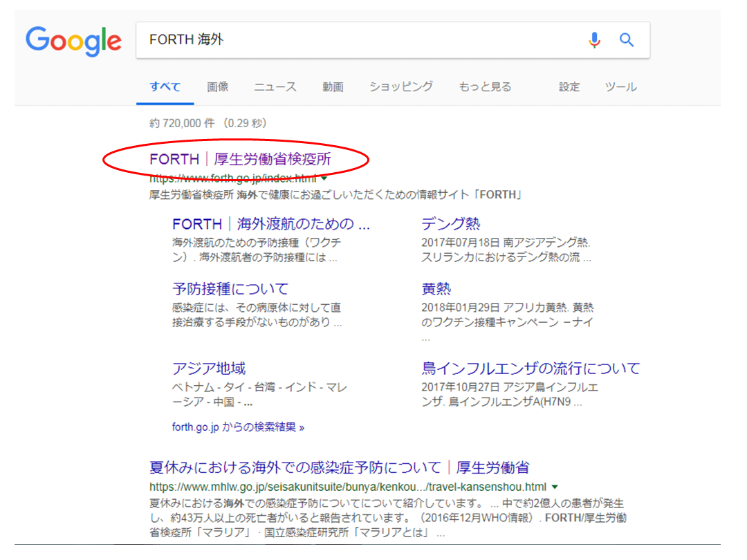Viewport: 747px width, 560px height.
Task: Click the magnifying glass search icon
Action: [627, 40]
